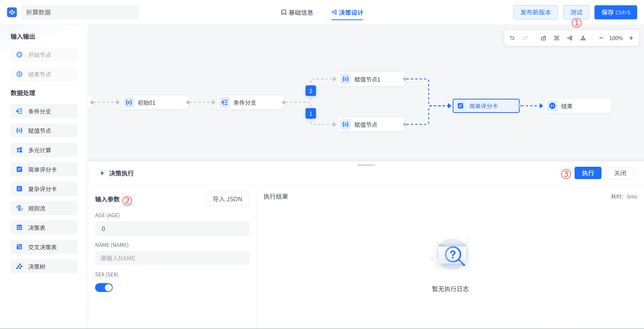Click the 发布新版本 button

pos(536,12)
